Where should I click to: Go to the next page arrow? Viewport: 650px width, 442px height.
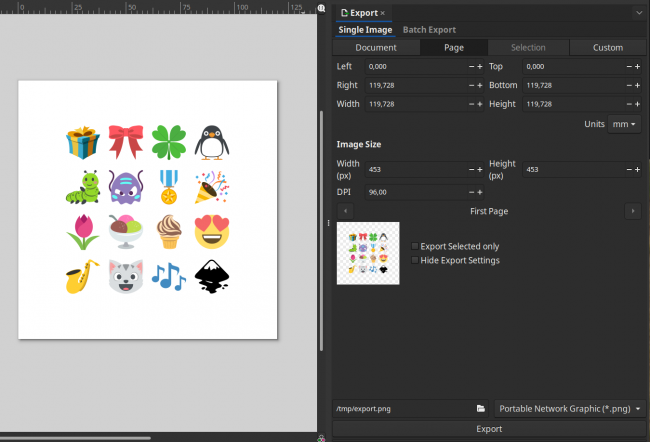coord(633,211)
